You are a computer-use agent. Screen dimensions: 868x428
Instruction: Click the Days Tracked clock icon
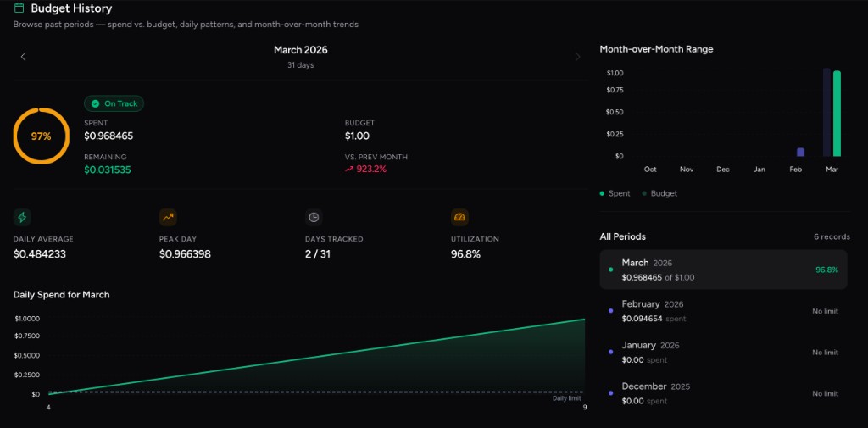[314, 217]
